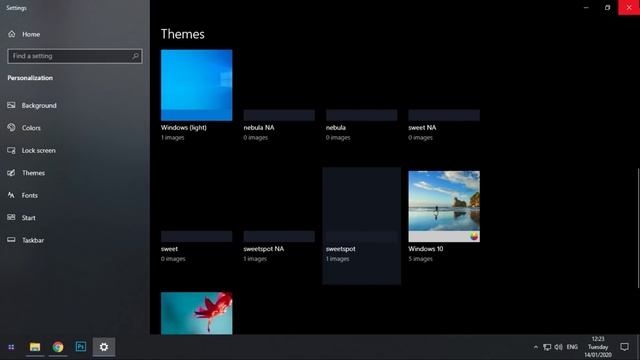Screen dimensions: 640x360
Task: Click the Show desktop sliver
Action: point(638,347)
